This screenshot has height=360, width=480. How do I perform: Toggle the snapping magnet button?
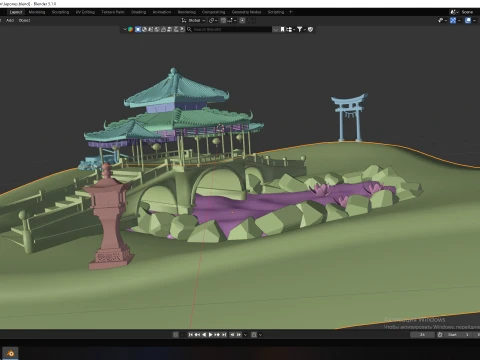[x=223, y=20]
